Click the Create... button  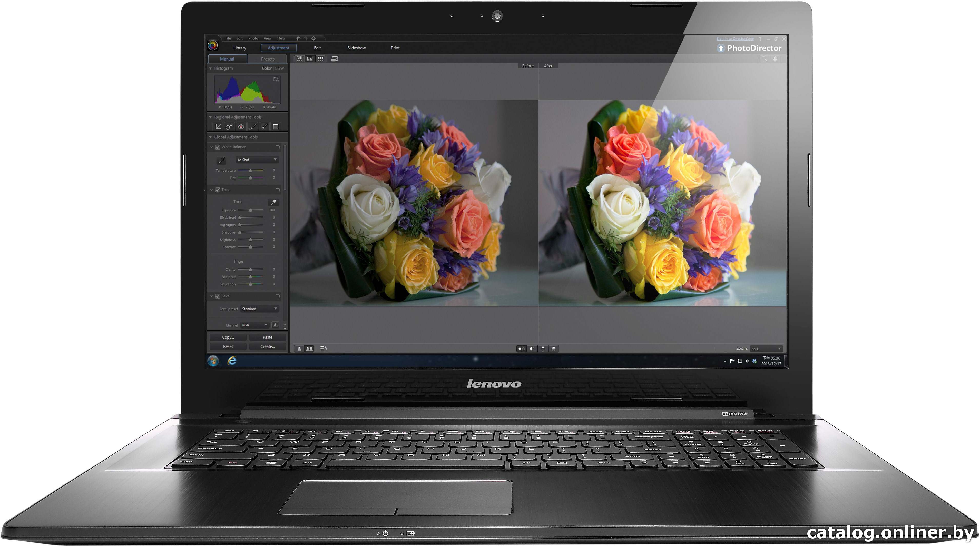pos(267,346)
